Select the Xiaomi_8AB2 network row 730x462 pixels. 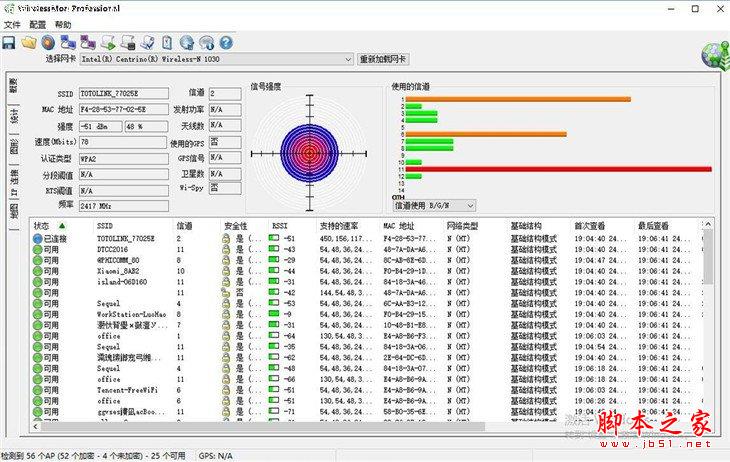365,271
